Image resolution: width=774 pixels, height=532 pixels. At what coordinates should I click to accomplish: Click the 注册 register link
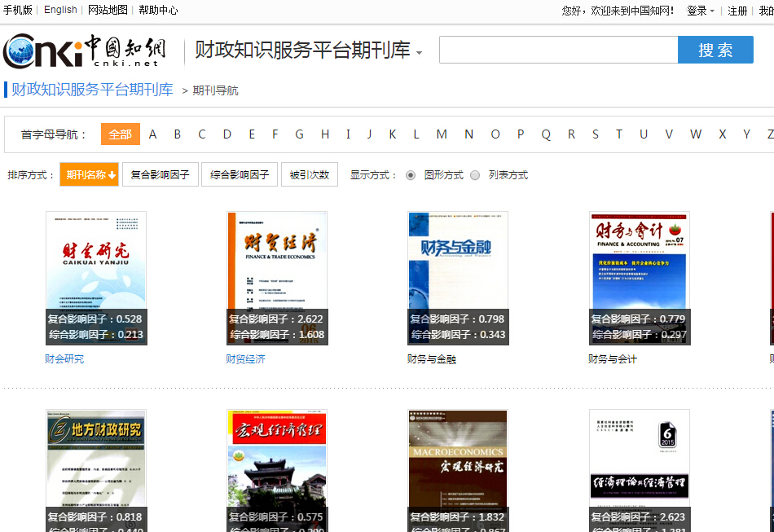[x=737, y=11]
